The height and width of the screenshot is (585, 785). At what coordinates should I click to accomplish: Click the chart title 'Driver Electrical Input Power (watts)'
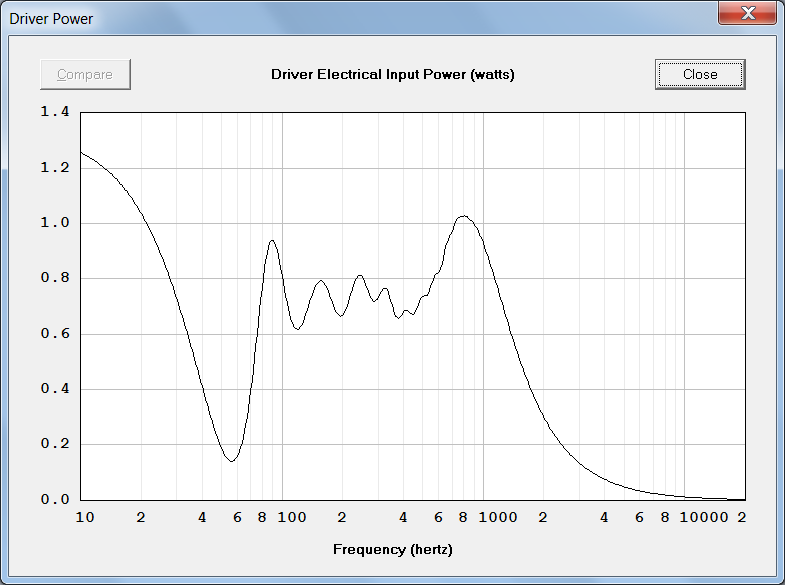click(392, 75)
